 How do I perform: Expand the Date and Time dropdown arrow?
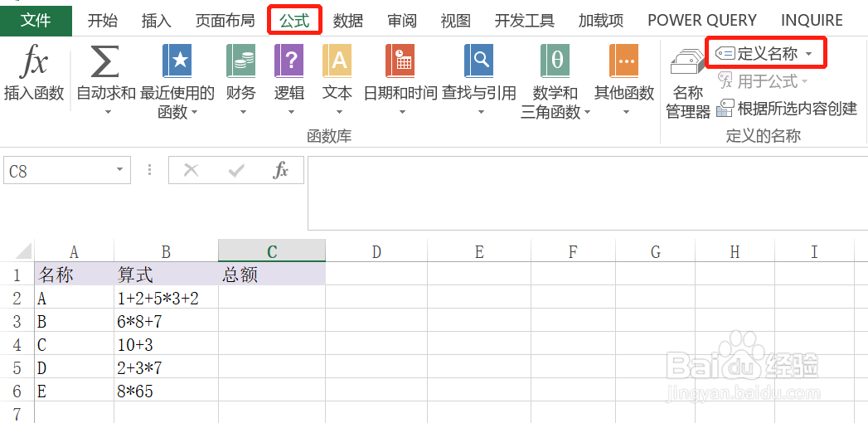tap(402, 113)
